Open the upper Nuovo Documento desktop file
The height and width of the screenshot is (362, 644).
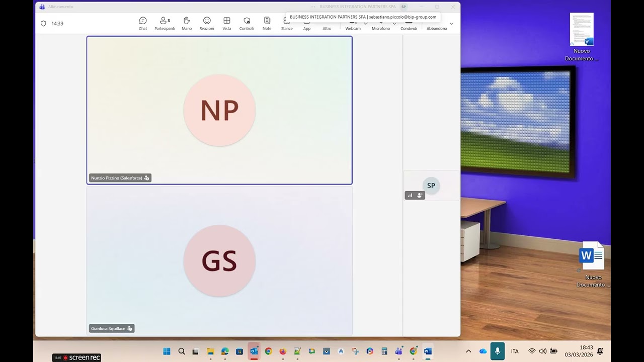coord(582,37)
